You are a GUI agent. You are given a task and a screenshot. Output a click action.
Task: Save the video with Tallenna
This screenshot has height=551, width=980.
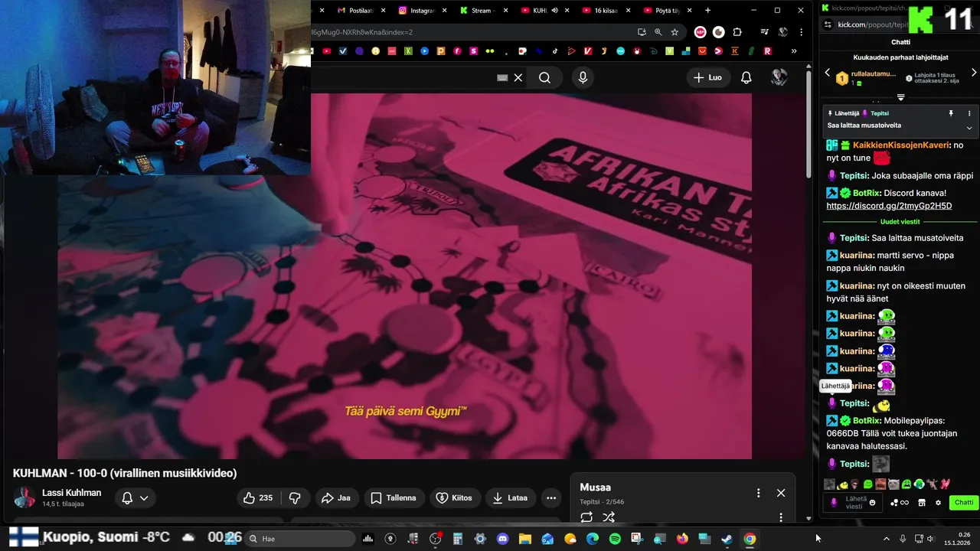click(394, 497)
